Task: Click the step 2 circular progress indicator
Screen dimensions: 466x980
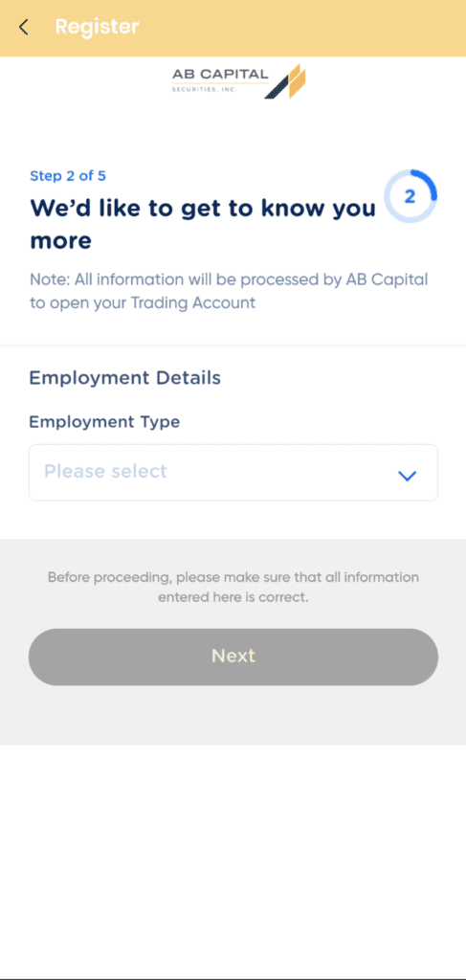Action: click(x=411, y=197)
